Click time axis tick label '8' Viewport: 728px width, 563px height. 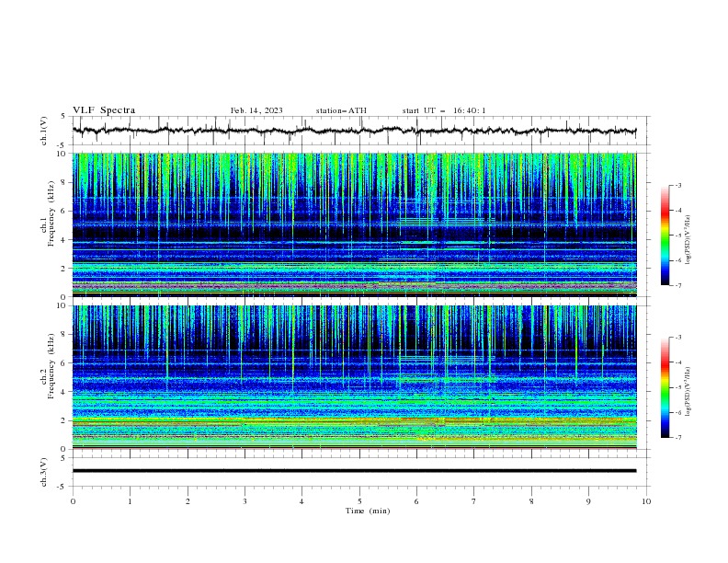(531, 501)
